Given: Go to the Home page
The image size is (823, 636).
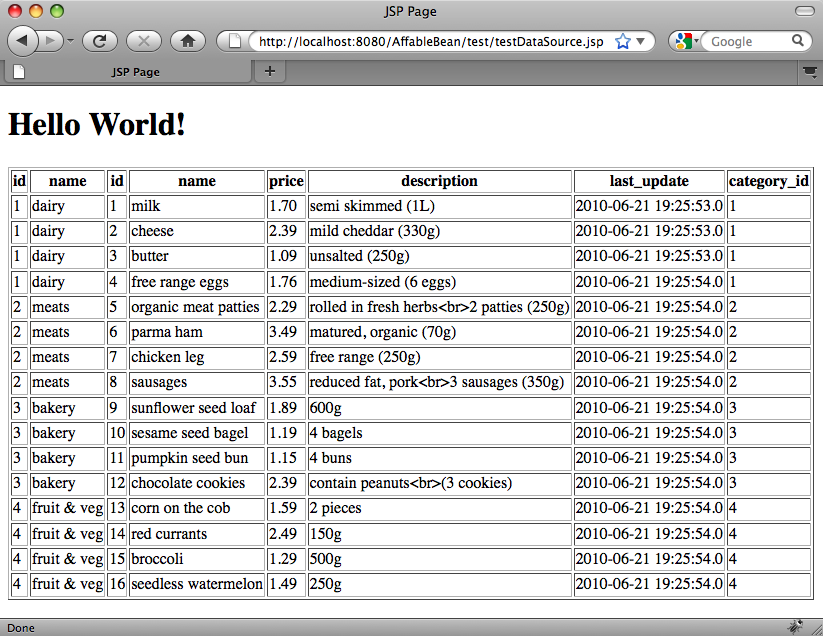Looking at the screenshot, I should 188,41.
